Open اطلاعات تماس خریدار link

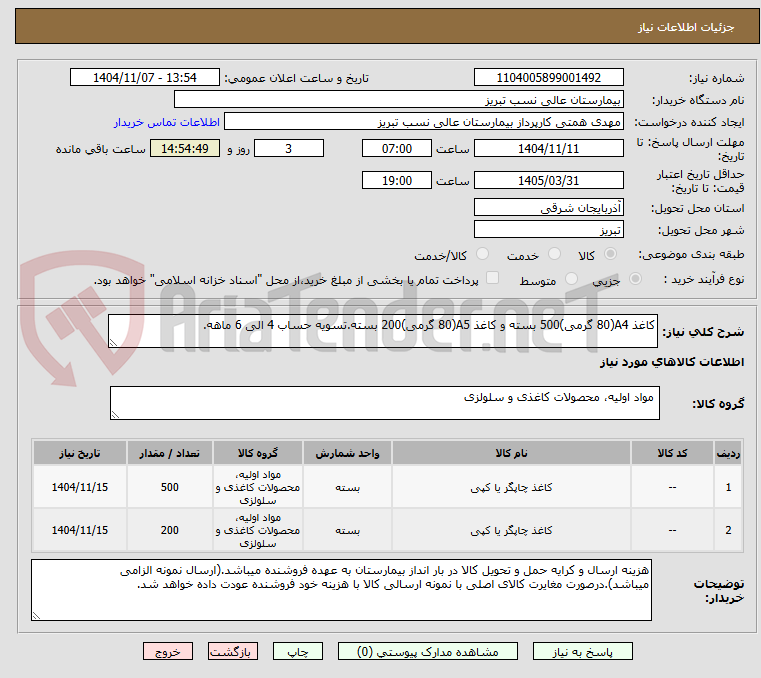(x=167, y=122)
